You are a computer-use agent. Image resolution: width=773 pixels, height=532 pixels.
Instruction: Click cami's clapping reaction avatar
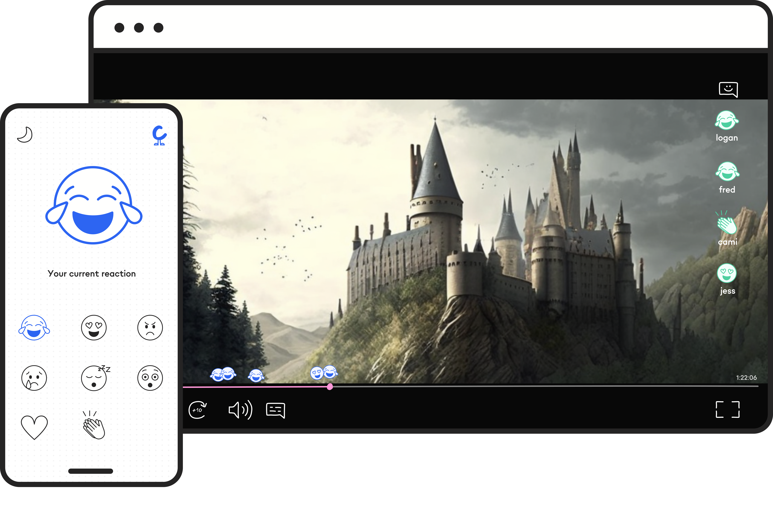(726, 222)
